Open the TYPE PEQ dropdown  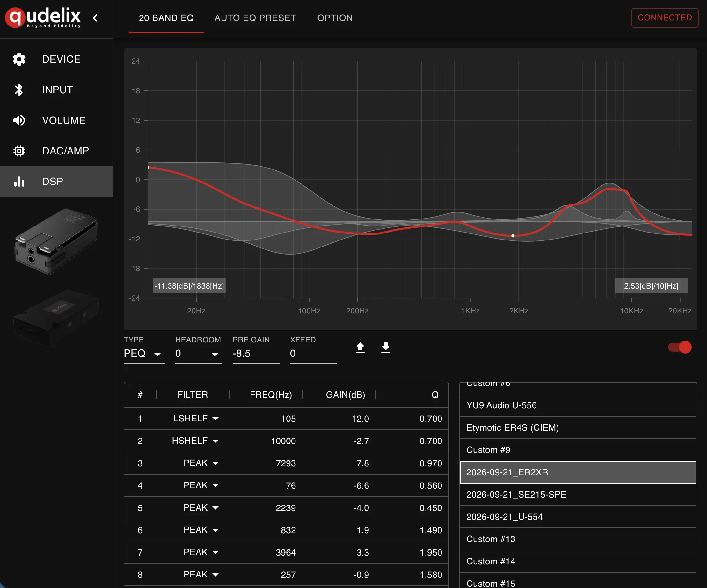(x=144, y=354)
